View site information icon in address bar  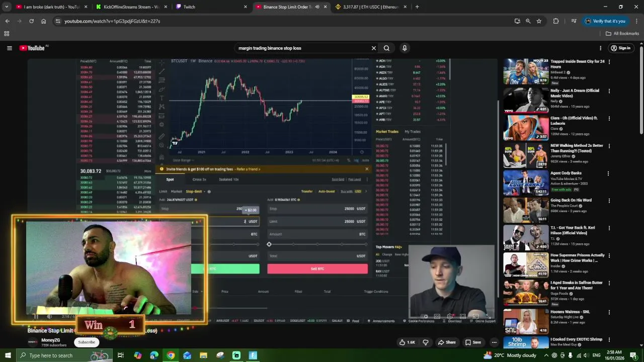click(x=58, y=21)
